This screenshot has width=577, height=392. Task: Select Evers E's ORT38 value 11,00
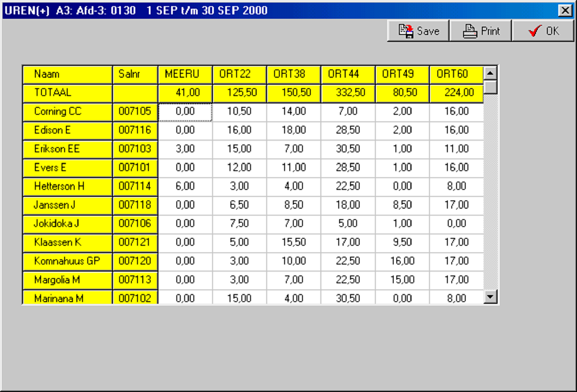tap(293, 168)
